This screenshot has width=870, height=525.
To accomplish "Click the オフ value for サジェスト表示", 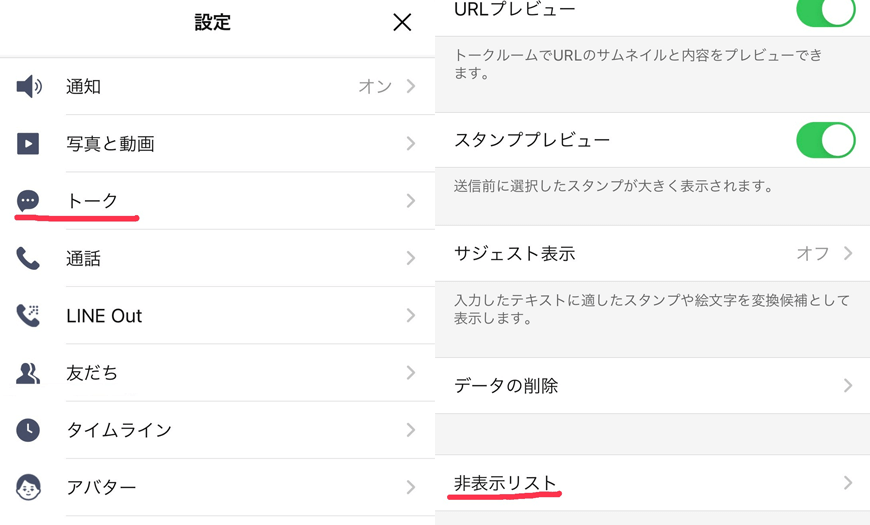I will pos(812,253).
